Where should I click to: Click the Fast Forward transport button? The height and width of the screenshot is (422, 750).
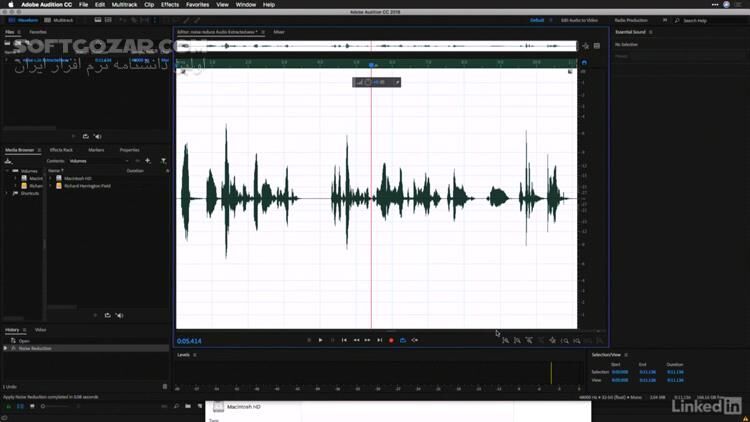click(x=367, y=340)
